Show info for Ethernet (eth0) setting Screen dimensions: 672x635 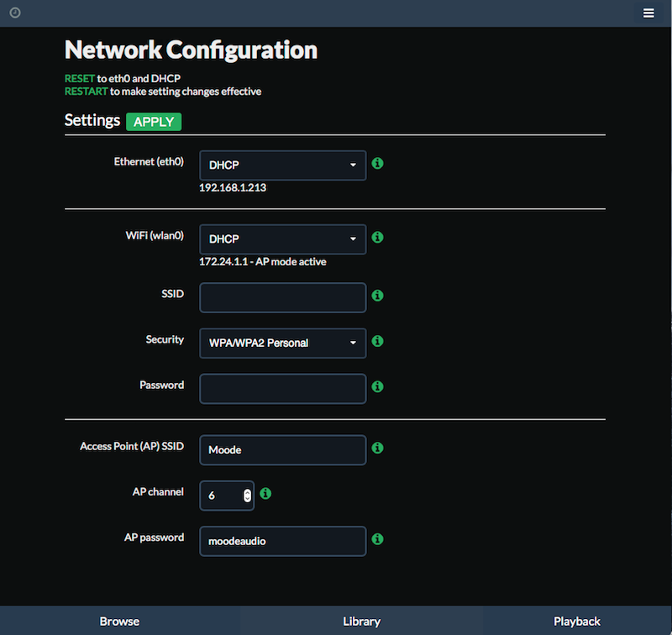[x=377, y=163]
